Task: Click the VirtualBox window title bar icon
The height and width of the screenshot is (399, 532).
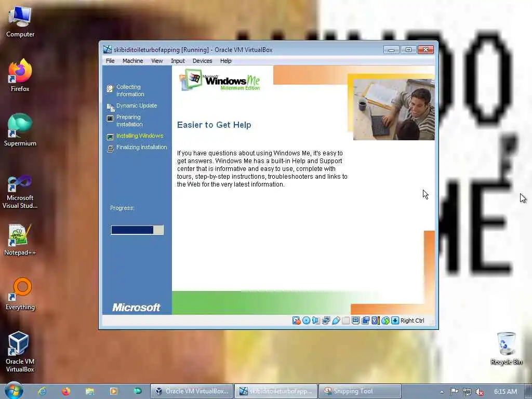Action: point(107,49)
